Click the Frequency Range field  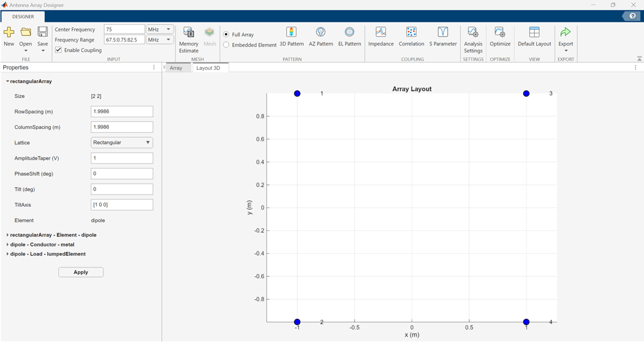tap(124, 40)
